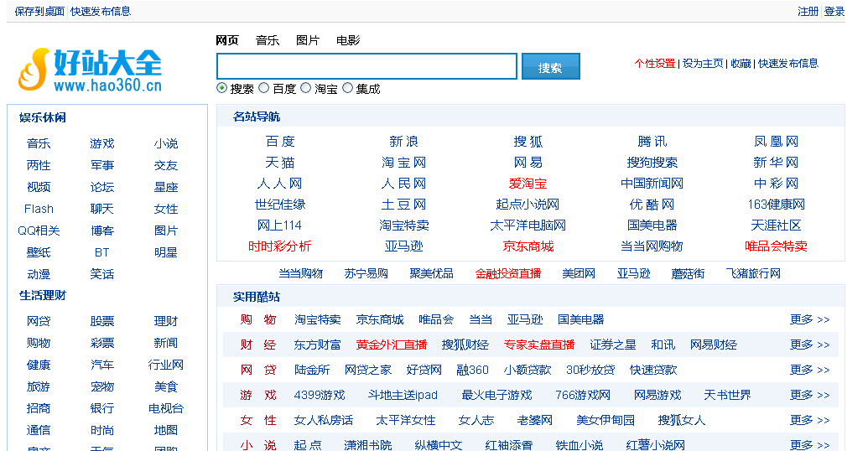Open 小说 in the 娱乐休闲 sidebar
This screenshot has width=868, height=451.
tap(166, 144)
